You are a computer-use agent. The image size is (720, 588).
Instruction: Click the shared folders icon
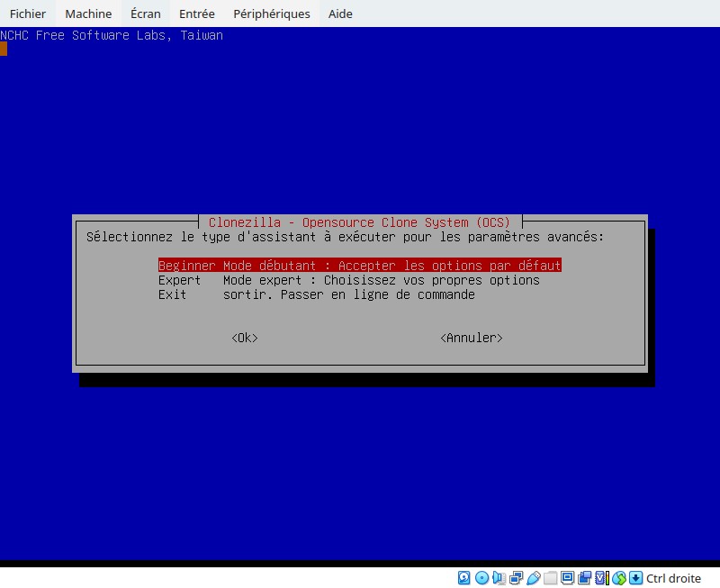tap(550, 578)
